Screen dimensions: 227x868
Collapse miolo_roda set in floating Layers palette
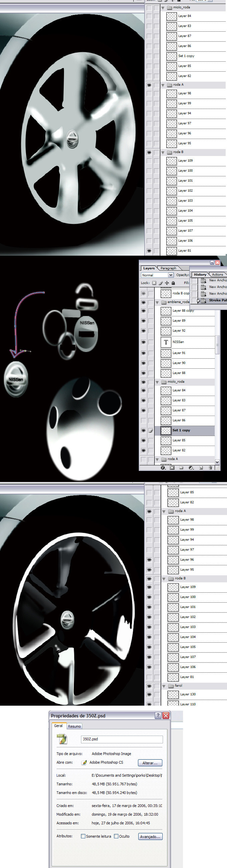[x=157, y=382]
